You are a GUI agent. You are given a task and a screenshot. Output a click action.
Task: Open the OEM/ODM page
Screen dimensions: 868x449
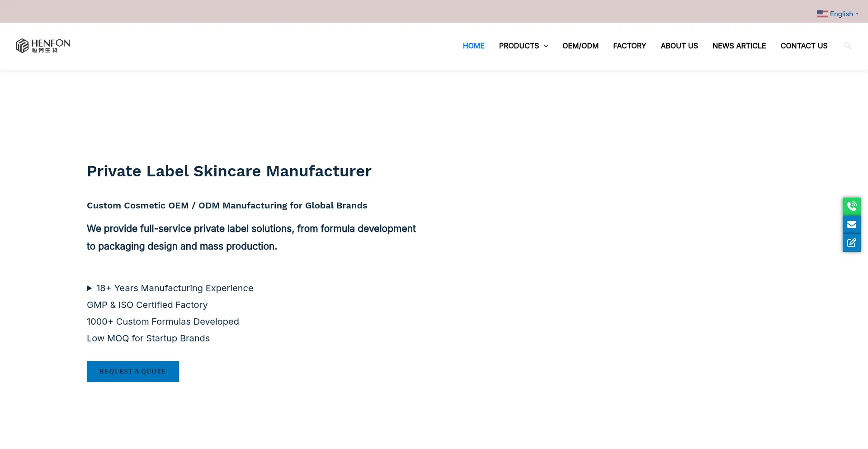point(580,46)
